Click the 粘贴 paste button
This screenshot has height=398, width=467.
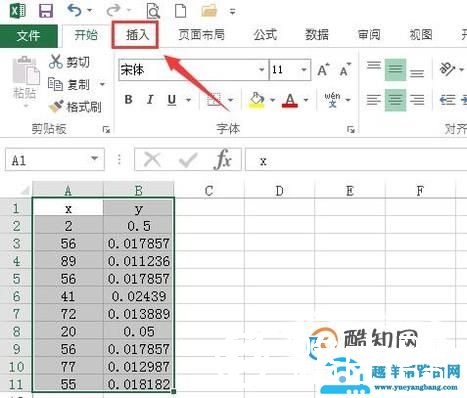[25, 80]
